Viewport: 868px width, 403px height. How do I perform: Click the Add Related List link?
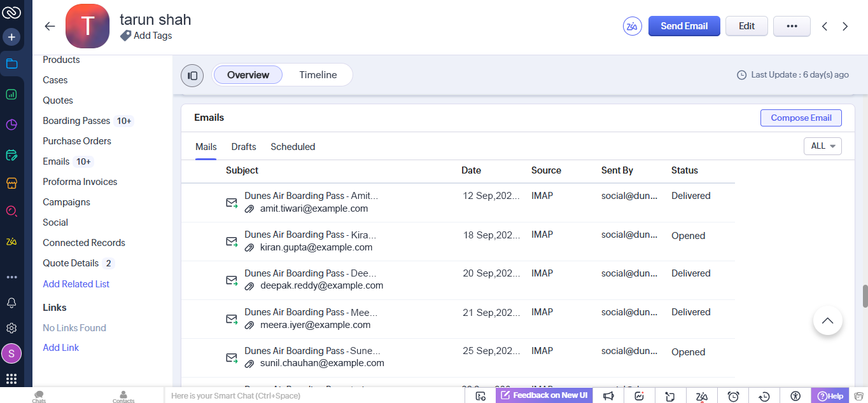(76, 284)
